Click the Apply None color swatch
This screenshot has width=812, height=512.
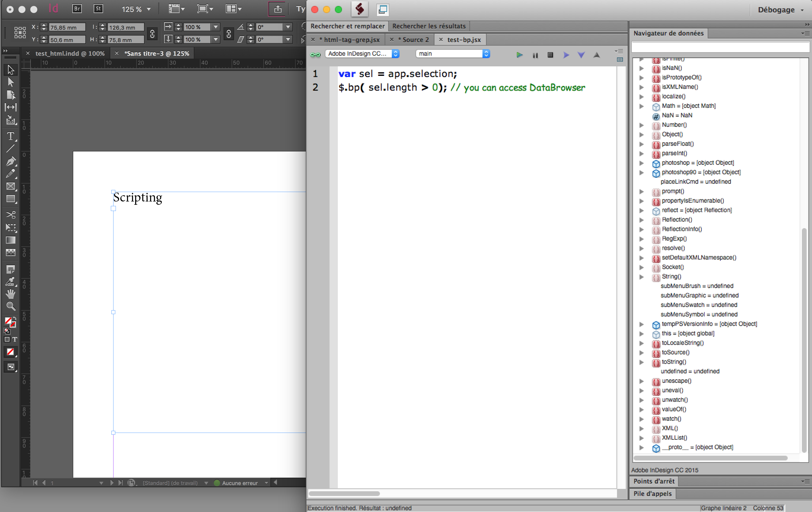10,352
